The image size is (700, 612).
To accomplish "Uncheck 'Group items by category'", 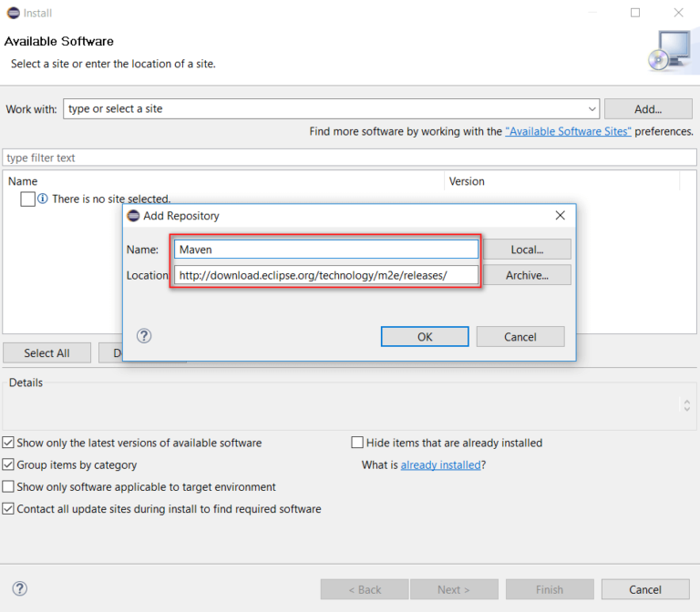I will tap(9, 464).
